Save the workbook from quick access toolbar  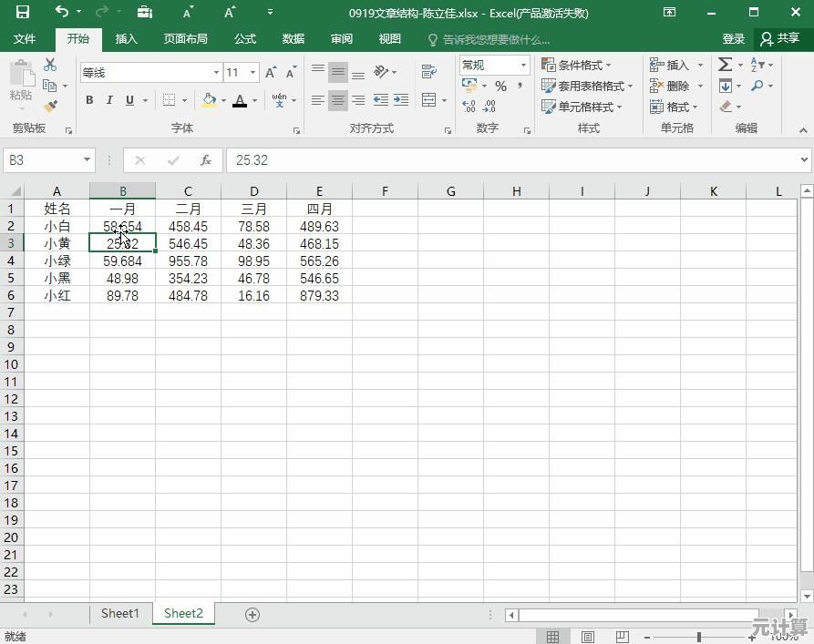point(22,13)
